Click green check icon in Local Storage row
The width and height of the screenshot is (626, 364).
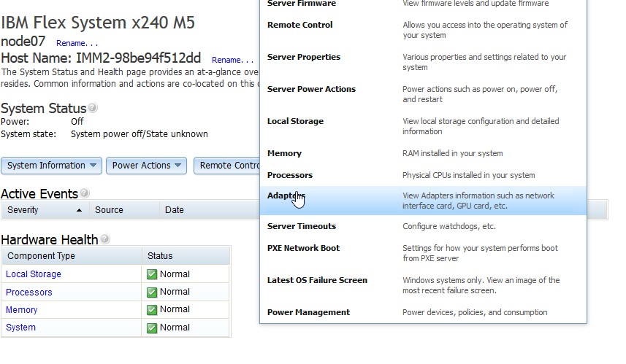[152, 274]
